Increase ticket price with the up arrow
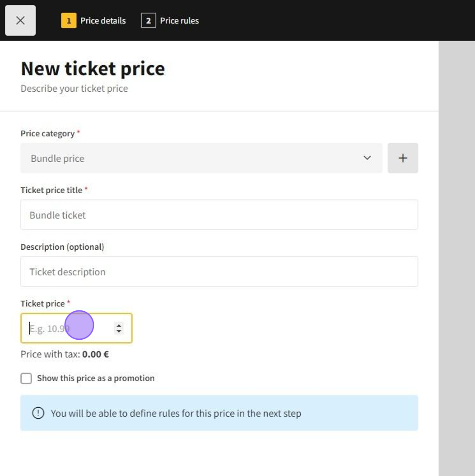Screen dimensions: 475x476 [119, 325]
